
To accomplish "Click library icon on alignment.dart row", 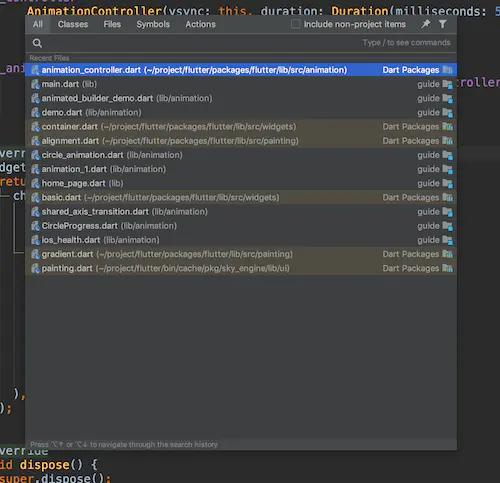I will [x=447, y=141].
